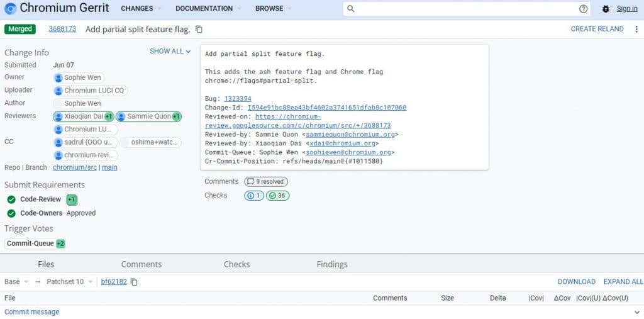Image resolution: width=644 pixels, height=319 pixels.
Task: Switch to the Comments tab
Action: (x=142, y=264)
